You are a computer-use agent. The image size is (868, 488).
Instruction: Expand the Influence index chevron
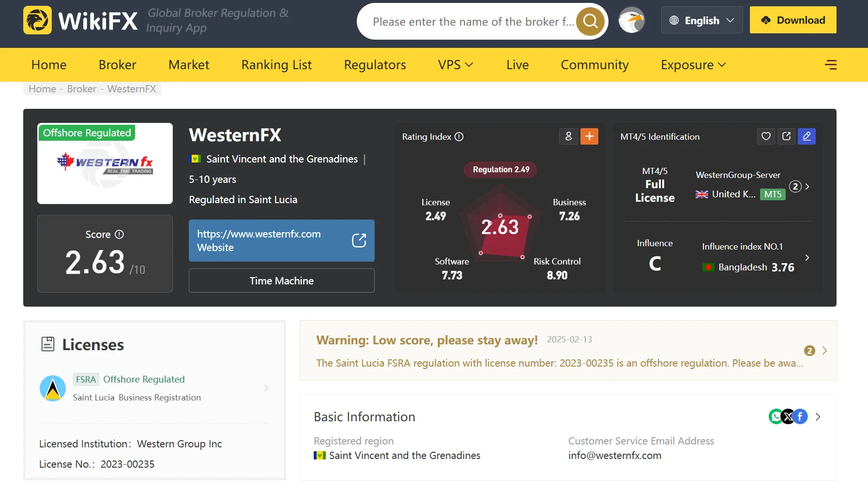[x=807, y=258]
